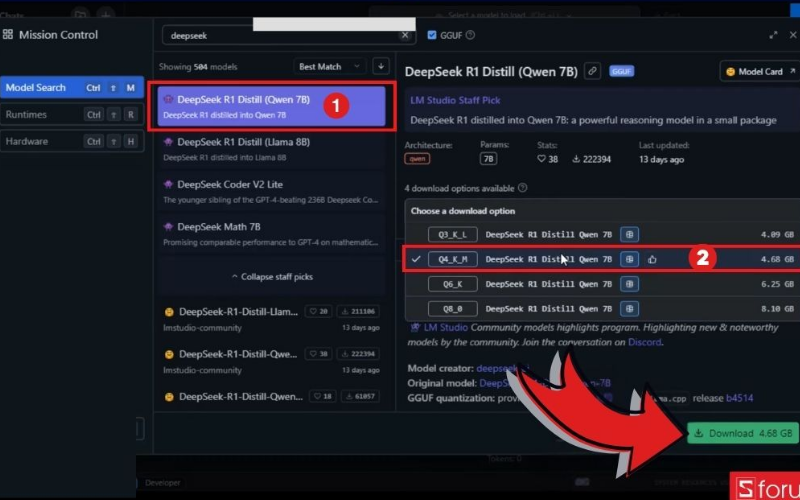
Task: Click the info icon on Q6_K row
Action: [629, 284]
